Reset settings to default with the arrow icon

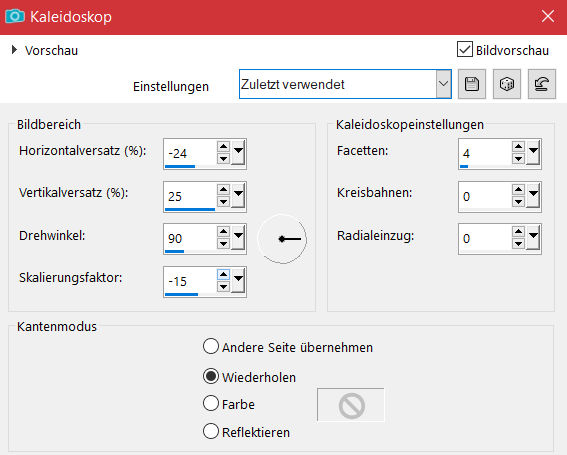tap(541, 84)
